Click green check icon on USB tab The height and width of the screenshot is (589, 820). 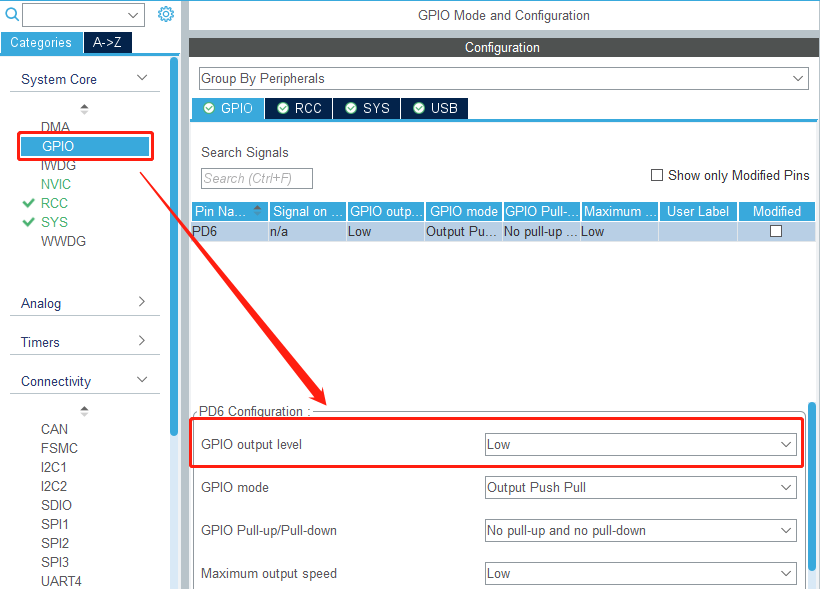click(x=419, y=108)
